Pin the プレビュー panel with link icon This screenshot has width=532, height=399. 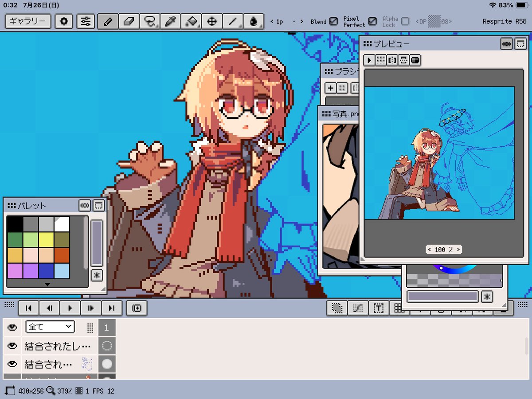(506, 43)
